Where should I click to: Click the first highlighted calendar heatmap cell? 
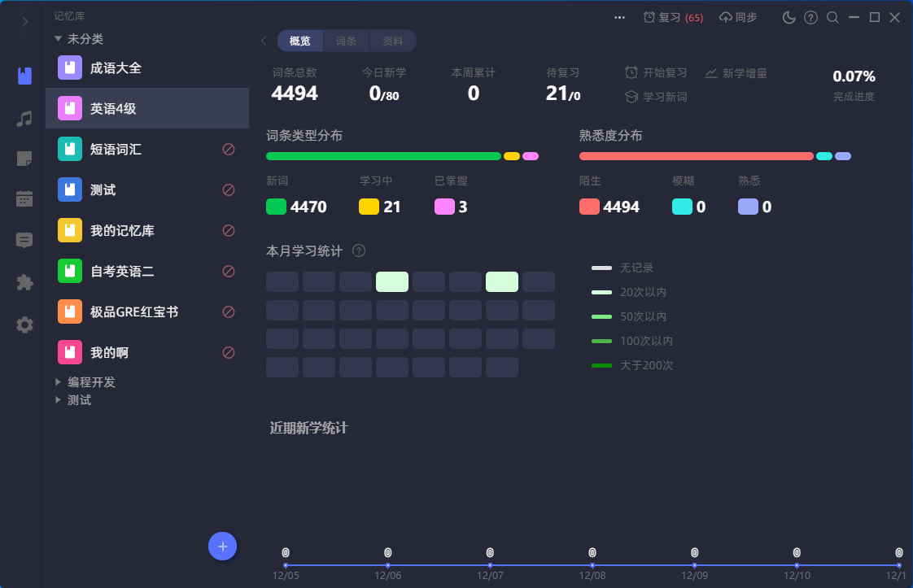pos(392,281)
